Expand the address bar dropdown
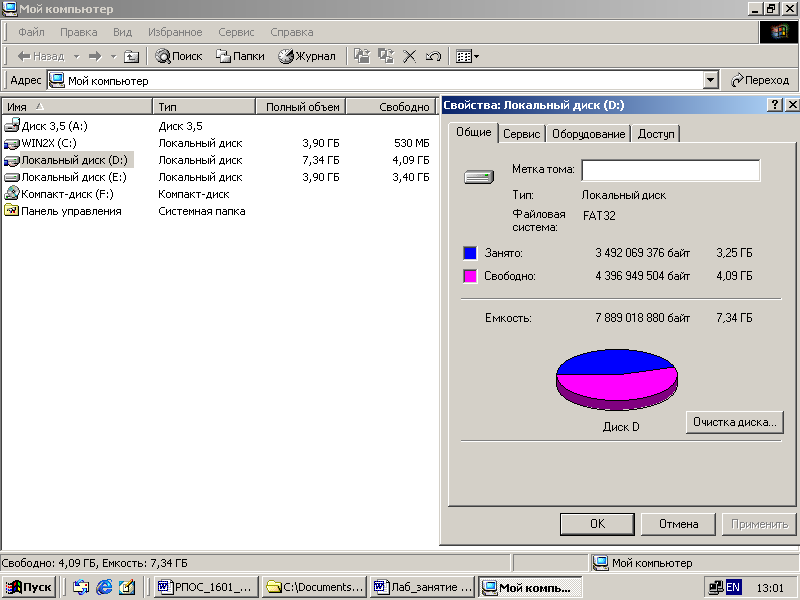 click(x=710, y=80)
